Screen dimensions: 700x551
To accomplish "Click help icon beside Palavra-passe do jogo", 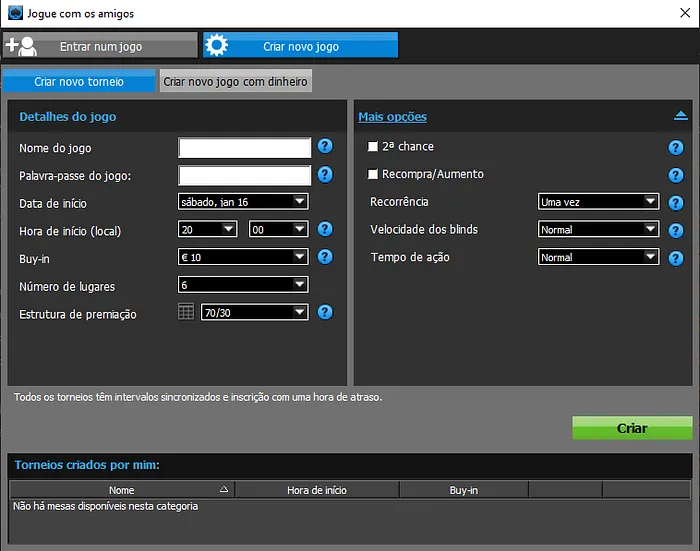I will coord(325,176).
